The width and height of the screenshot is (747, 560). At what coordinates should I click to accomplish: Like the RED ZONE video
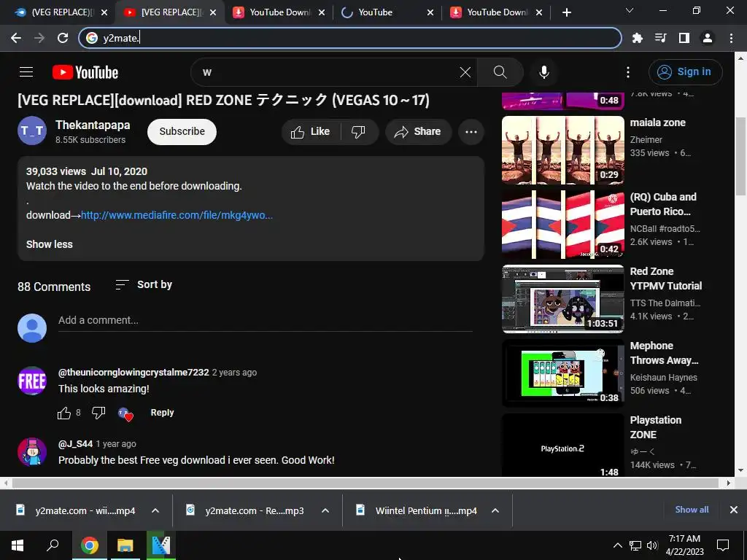pos(310,131)
